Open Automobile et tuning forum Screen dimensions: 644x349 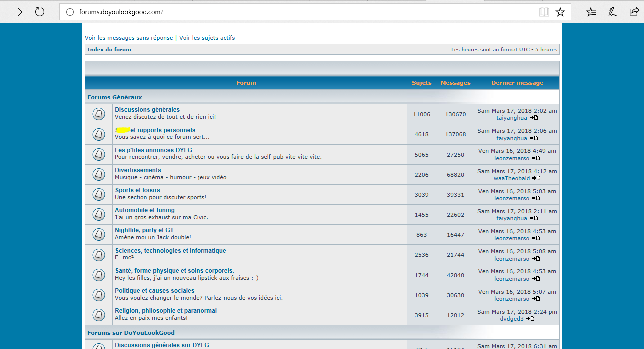(145, 210)
